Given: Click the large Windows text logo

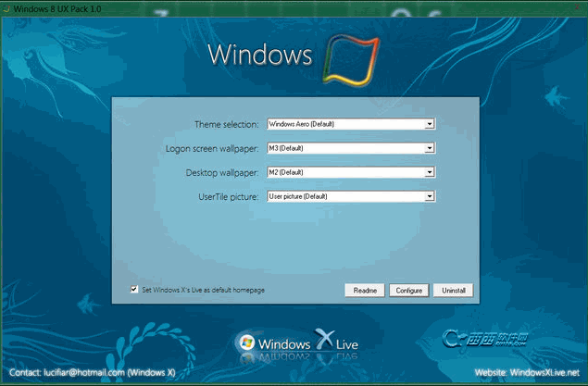Looking at the screenshot, I should pos(259,55).
